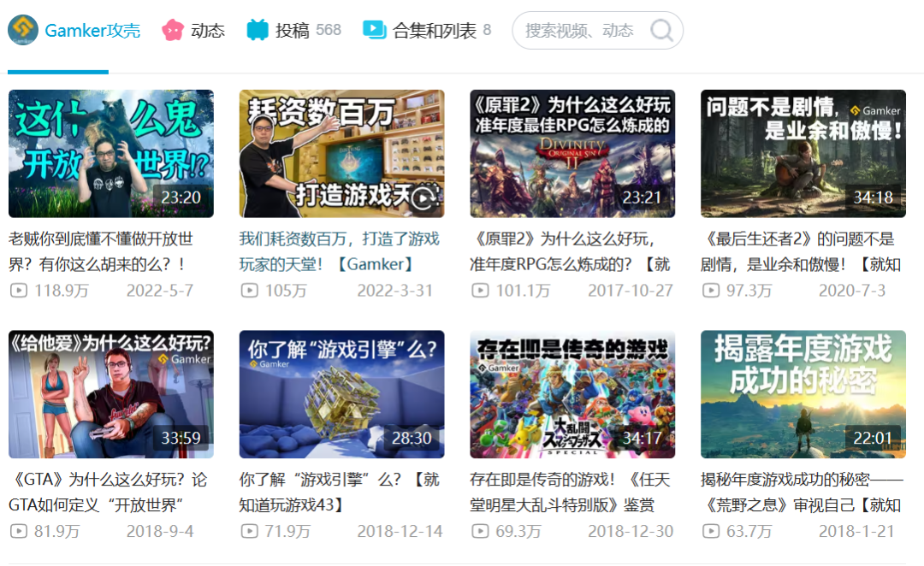This screenshot has width=924, height=566.
Task: Click the 63.7万 view count
Action: (749, 531)
